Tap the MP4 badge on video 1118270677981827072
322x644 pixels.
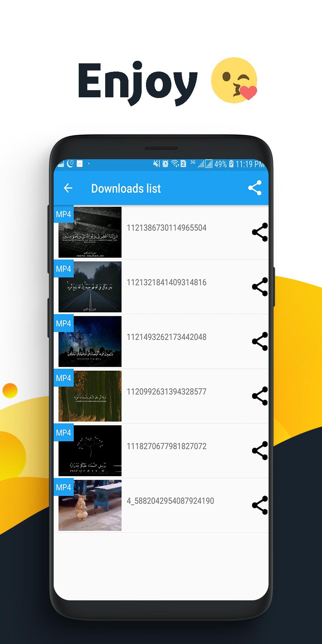coord(64,433)
